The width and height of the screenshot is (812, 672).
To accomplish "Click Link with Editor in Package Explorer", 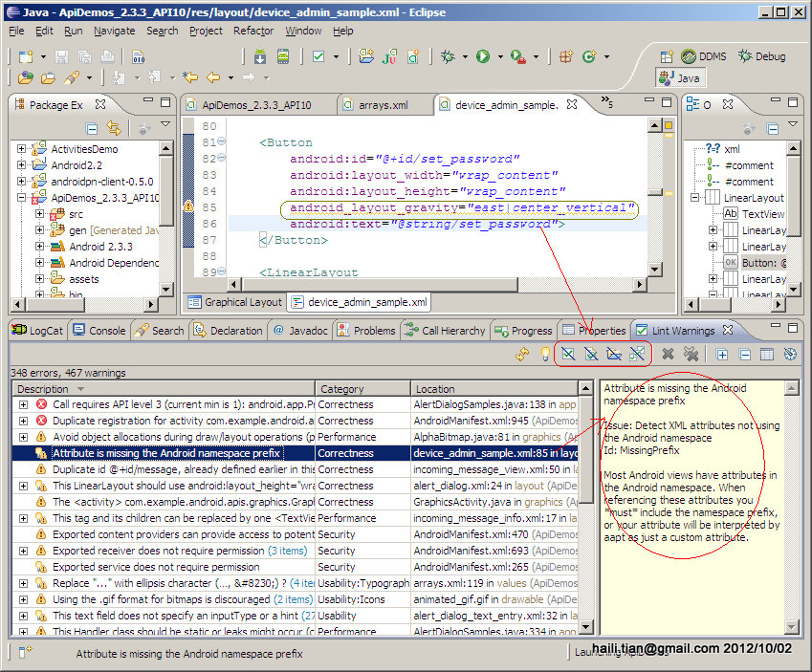I will [x=114, y=128].
